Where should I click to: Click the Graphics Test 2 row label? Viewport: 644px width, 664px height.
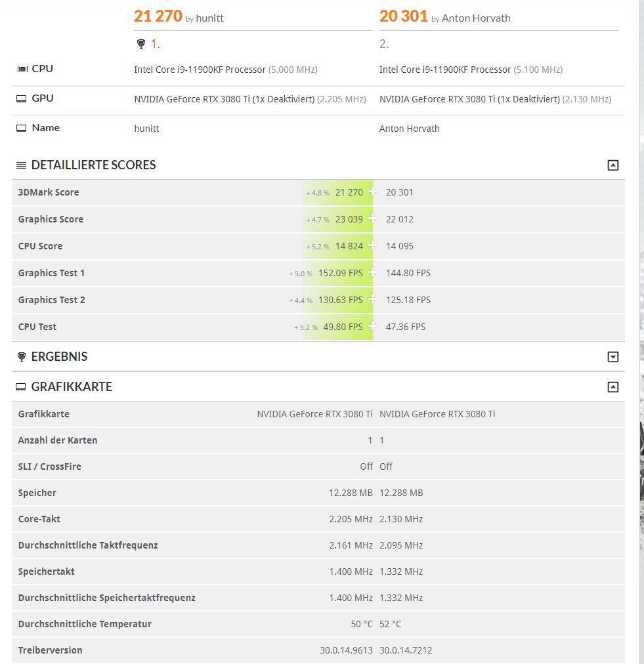click(x=52, y=300)
